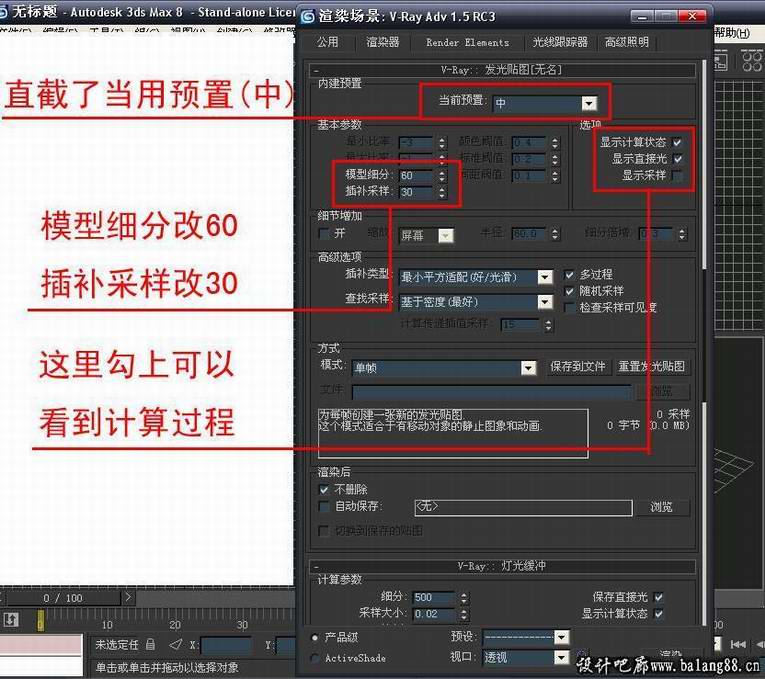The height and width of the screenshot is (679, 765).
Task: Open the 视口 dropdown showing 透视
Action: pyautogui.click(x=562, y=658)
